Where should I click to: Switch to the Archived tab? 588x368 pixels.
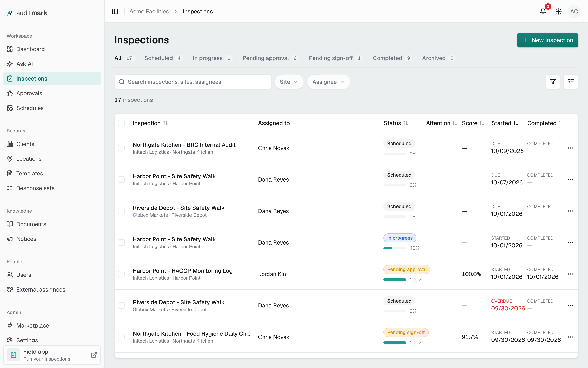pos(438,58)
